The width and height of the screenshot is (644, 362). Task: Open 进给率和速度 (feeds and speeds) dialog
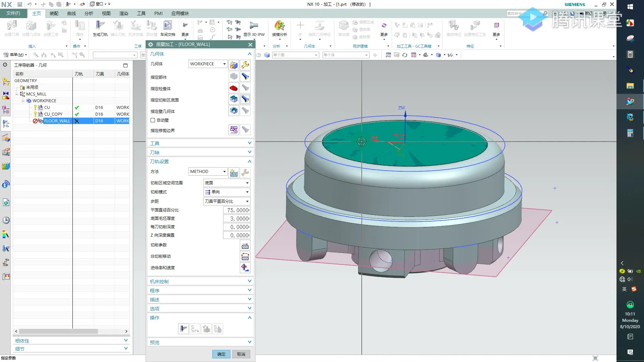245,268
